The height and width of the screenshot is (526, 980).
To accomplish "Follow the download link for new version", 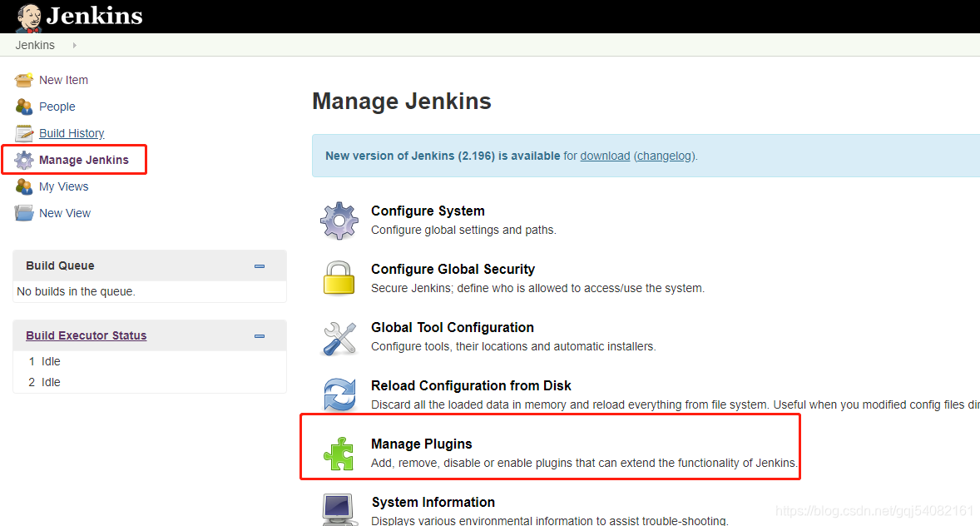I will pos(605,156).
